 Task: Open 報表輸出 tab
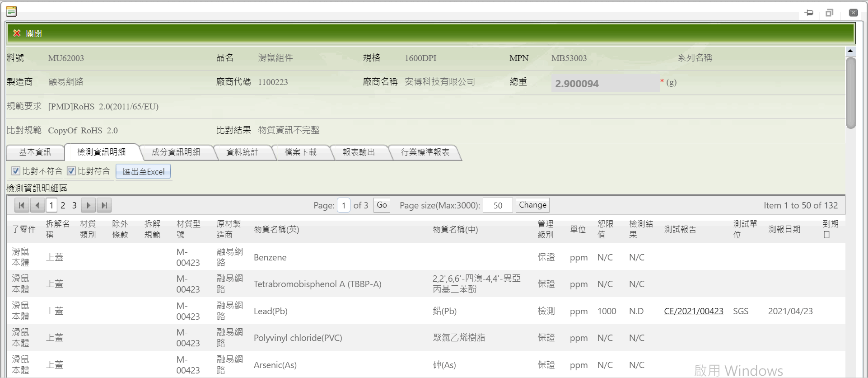(x=359, y=152)
